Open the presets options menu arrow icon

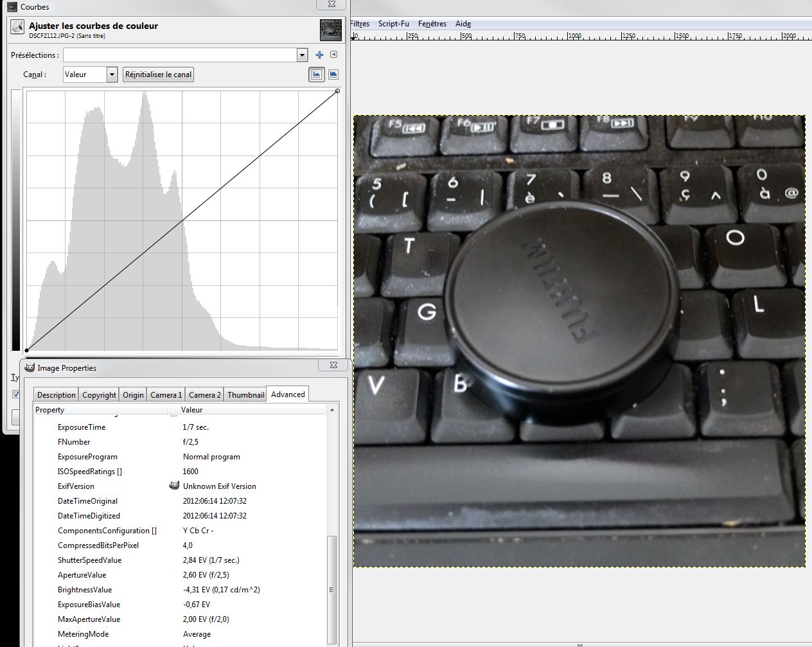[333, 55]
